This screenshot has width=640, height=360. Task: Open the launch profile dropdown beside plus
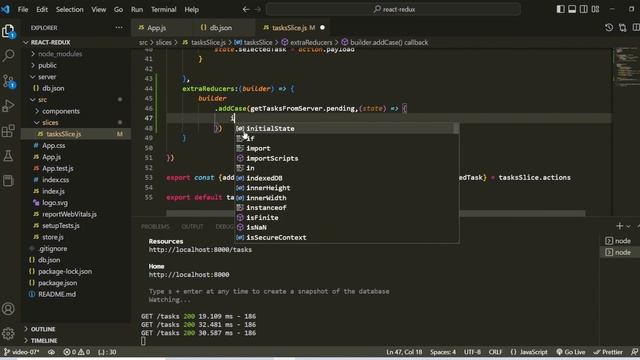(x=628, y=226)
